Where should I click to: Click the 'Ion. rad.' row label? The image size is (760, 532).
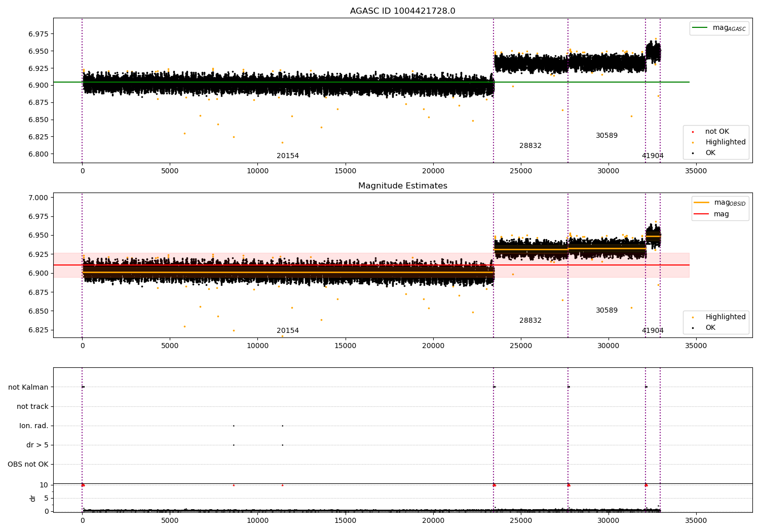pyautogui.click(x=34, y=426)
